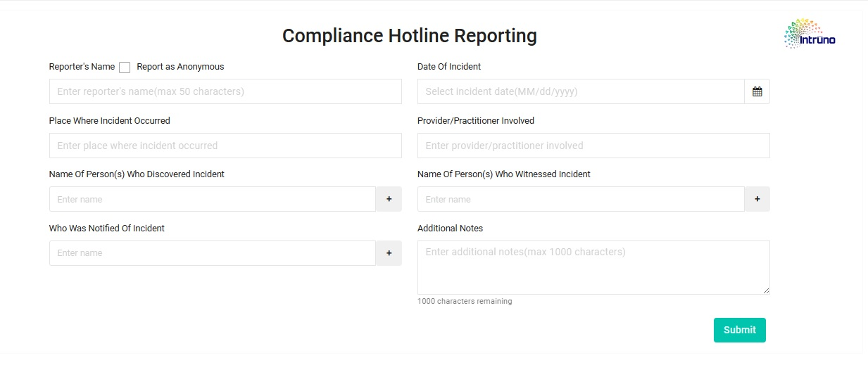Screen dimensions: 868x372
Task: Focus the 'Who Was Notified' name input
Action: click(212, 253)
